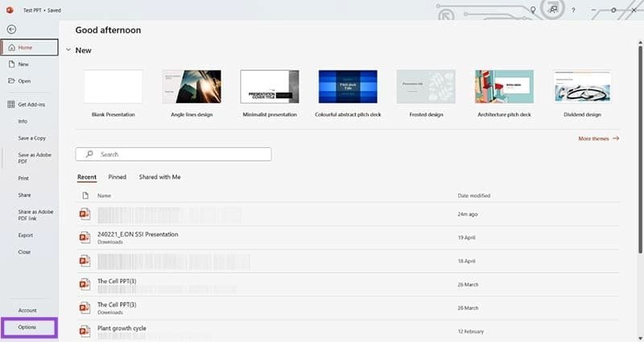
Task: Pick the Angle lines design template
Action: 192,93
